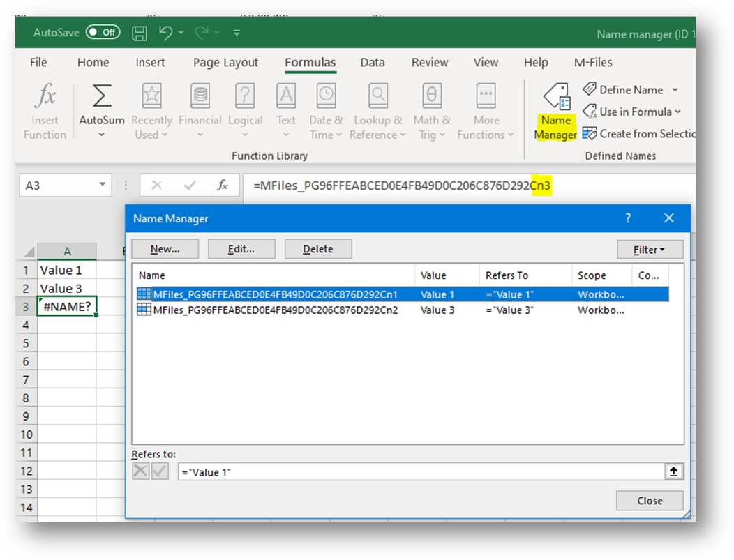This screenshot has height=560, width=734.
Task: Click the AutoSum sigma icon
Action: click(102, 96)
